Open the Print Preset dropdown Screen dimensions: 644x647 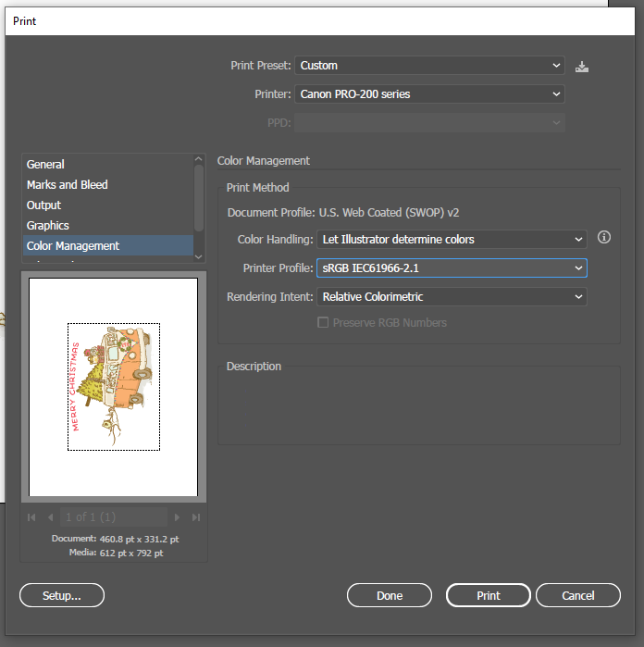[x=429, y=66]
